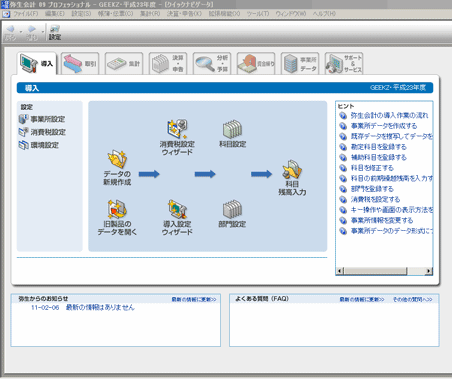Open 消費税設定 in the settings panel
Viewport: 452px width, 379px height.
pos(42,132)
